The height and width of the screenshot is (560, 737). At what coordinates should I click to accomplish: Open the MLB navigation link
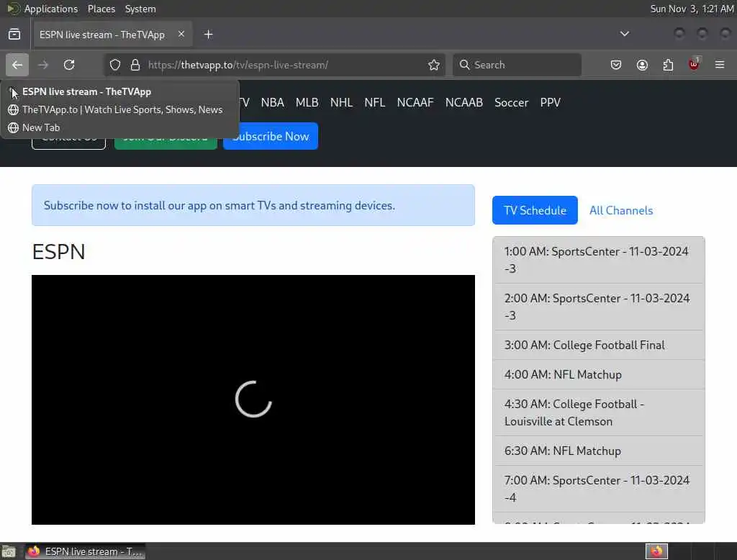pyautogui.click(x=307, y=102)
